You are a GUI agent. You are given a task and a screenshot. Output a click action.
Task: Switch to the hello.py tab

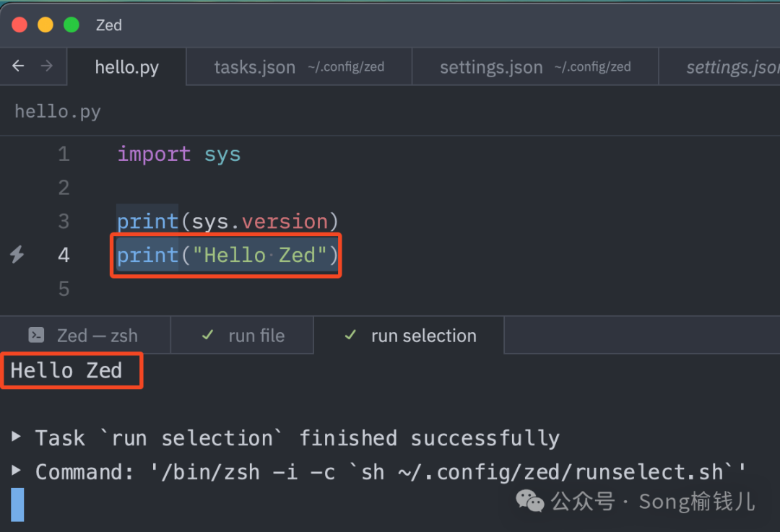(127, 66)
